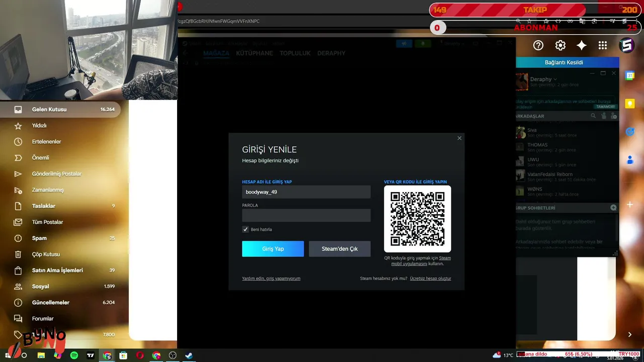Open Microsoft Store from the taskbar
The width and height of the screenshot is (644, 362).
(123, 355)
